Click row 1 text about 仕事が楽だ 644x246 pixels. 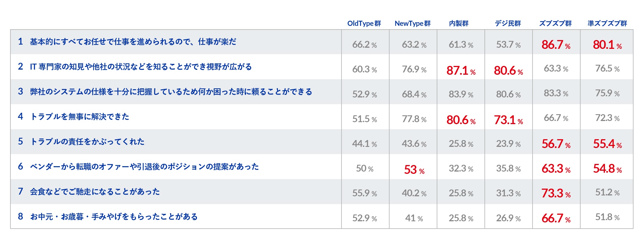click(133, 42)
